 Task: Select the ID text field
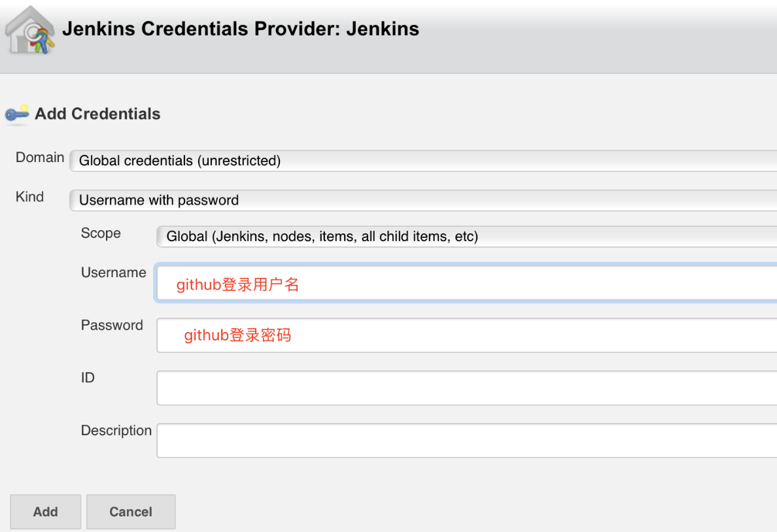tap(467, 388)
